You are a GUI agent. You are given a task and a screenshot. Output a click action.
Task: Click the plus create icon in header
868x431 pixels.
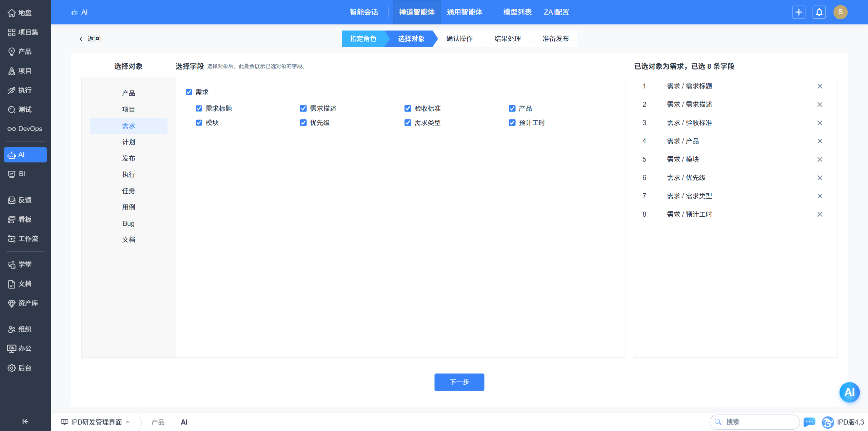798,12
